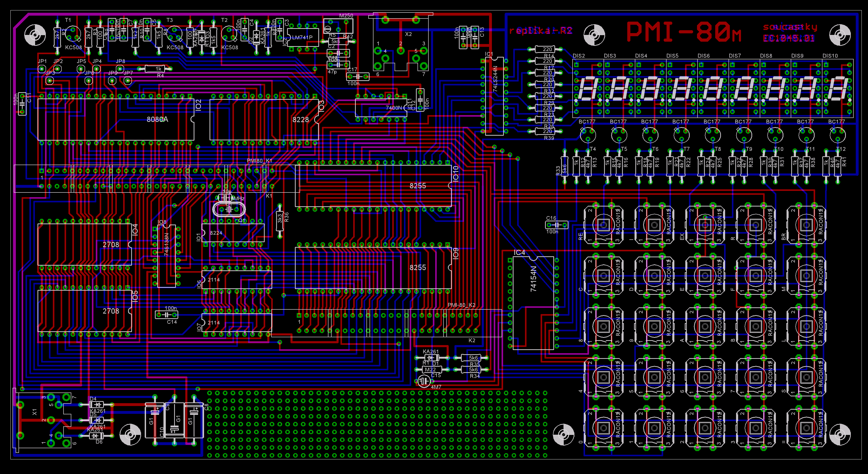
Task: Select the crystal oscillator Q1
Action: (229, 210)
